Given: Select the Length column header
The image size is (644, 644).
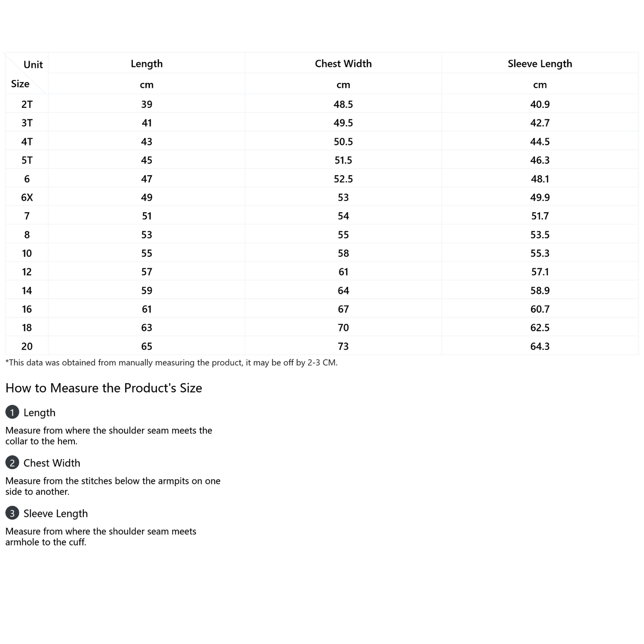Looking at the screenshot, I should click(x=147, y=63).
